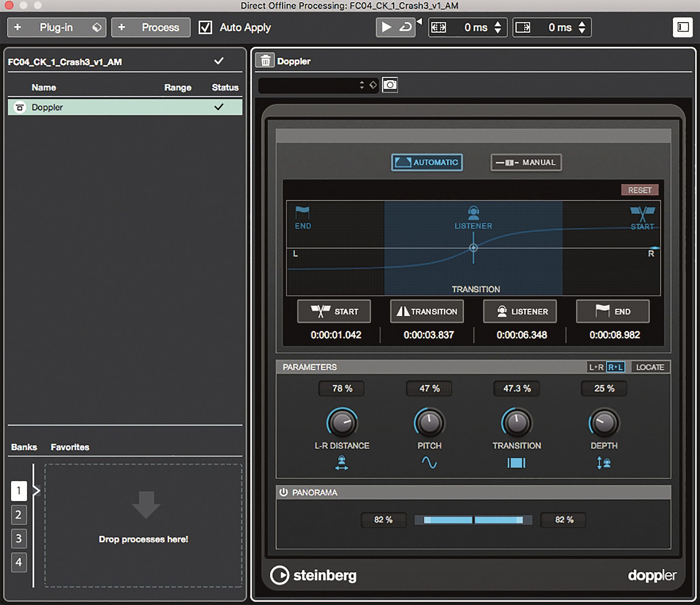Switch to the Banks tab
700x605 pixels.
(x=24, y=447)
